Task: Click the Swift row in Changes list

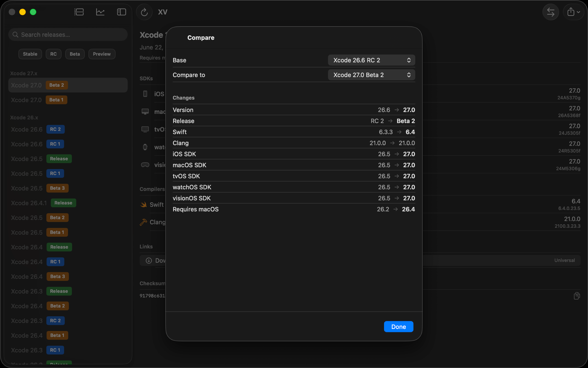Action: tap(294, 132)
